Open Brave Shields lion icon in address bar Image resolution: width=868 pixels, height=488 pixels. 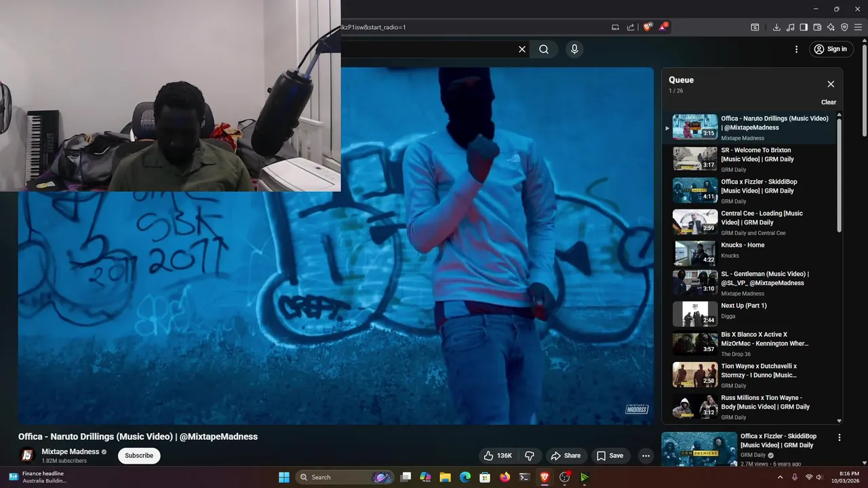click(647, 27)
